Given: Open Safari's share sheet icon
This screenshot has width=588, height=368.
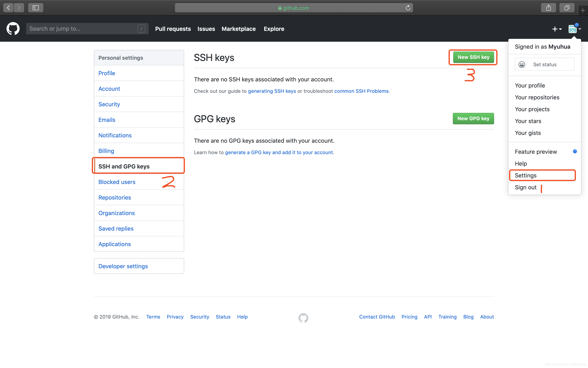Looking at the screenshot, I should 548,8.
